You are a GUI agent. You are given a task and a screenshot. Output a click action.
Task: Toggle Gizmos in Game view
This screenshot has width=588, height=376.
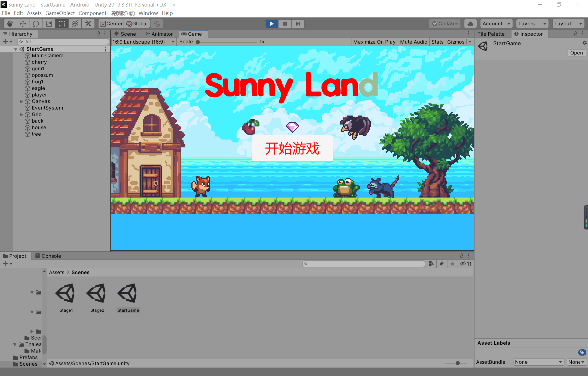[x=456, y=42]
